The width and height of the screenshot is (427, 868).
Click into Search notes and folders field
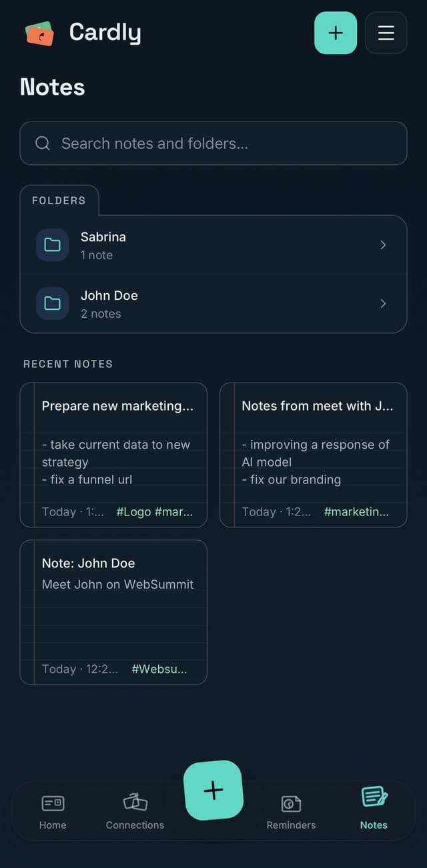tap(213, 144)
